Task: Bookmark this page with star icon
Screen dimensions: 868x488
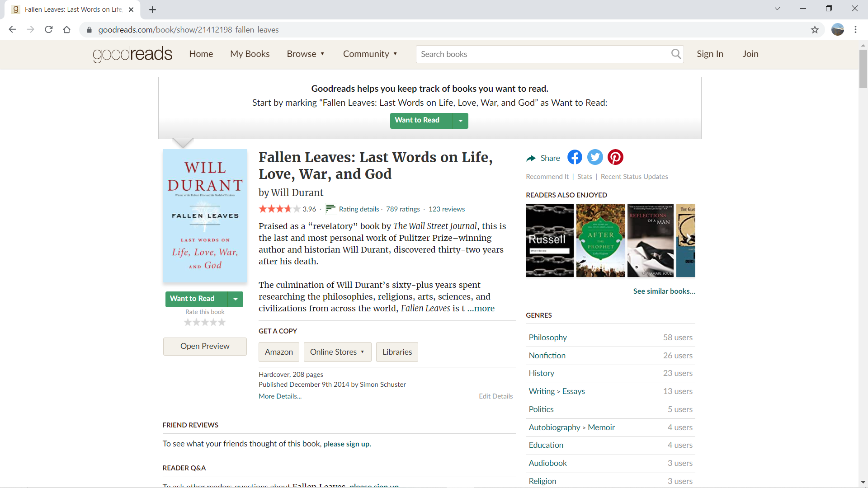Action: (x=815, y=30)
